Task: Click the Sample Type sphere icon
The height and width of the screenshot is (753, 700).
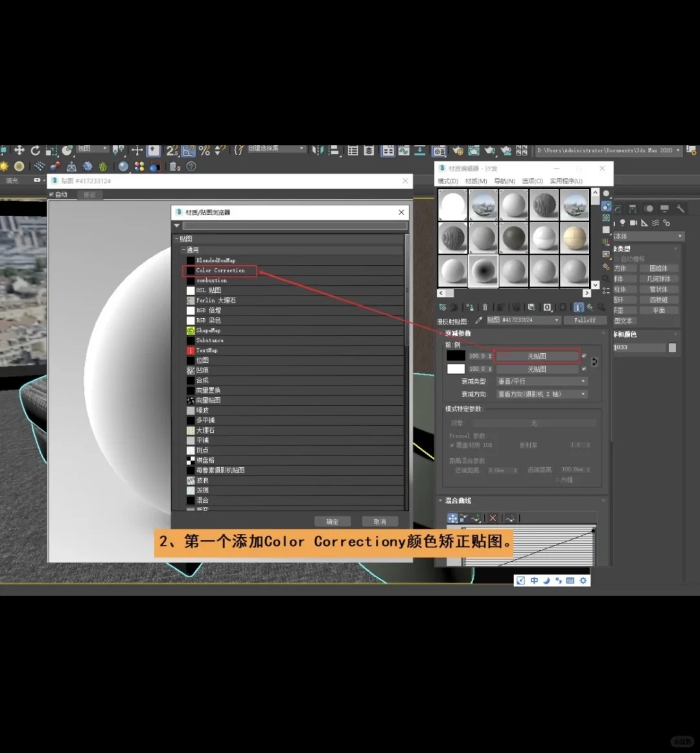Action: [606, 194]
